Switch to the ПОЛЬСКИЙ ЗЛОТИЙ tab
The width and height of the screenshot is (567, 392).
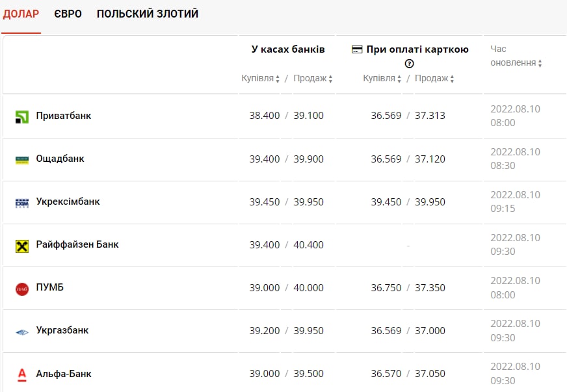click(x=148, y=14)
